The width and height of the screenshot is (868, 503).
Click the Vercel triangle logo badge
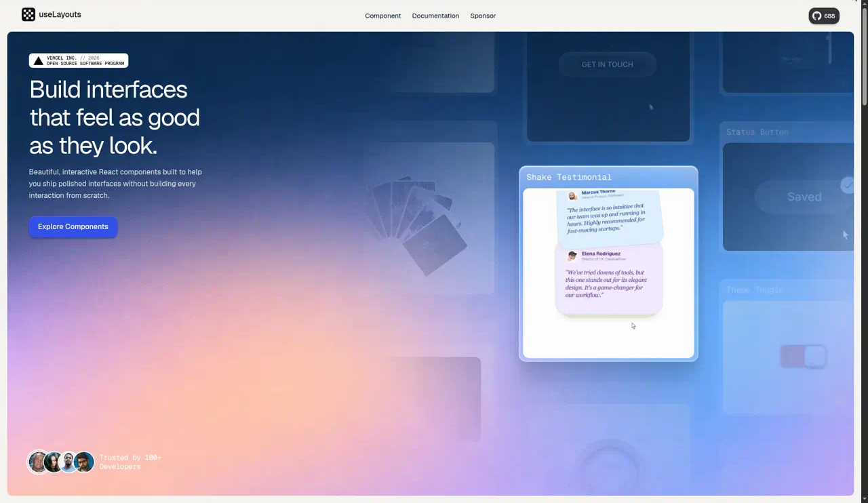point(79,61)
